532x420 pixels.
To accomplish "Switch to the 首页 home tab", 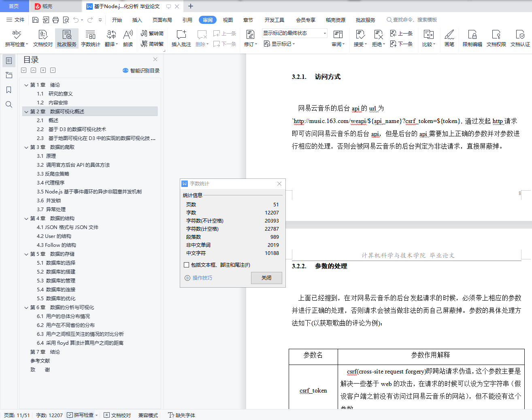I will pos(14,6).
